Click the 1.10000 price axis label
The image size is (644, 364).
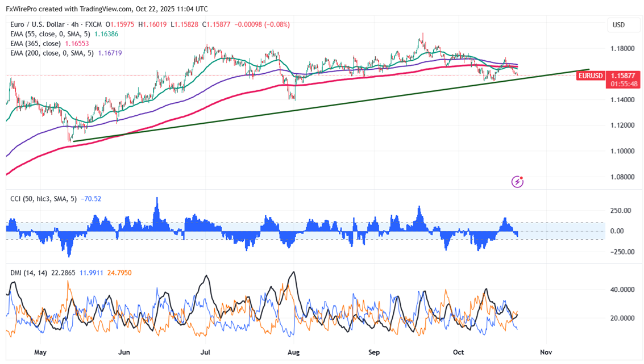pyautogui.click(x=622, y=151)
